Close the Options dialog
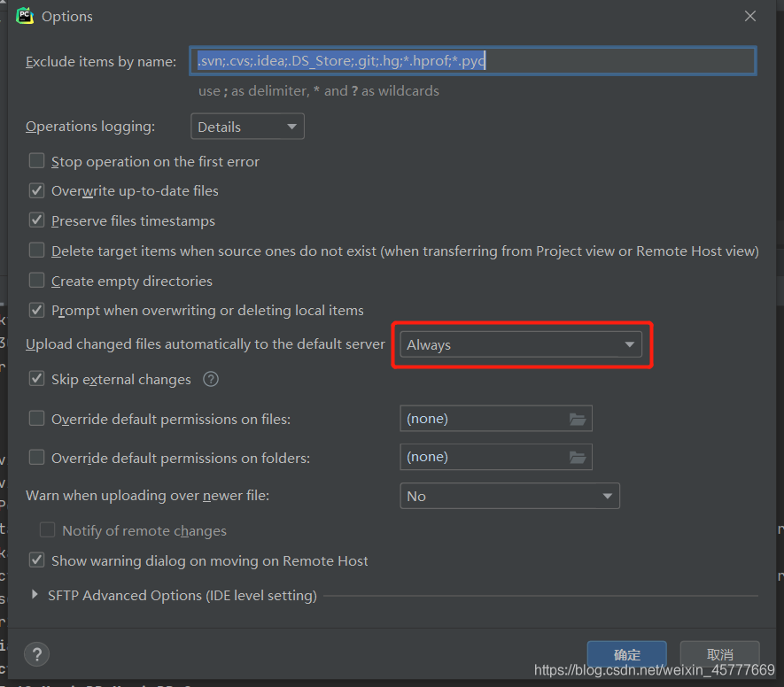 pos(750,16)
